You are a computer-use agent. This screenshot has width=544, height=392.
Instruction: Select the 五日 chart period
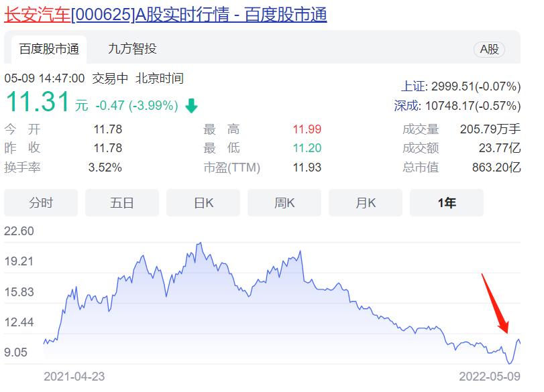point(122,203)
